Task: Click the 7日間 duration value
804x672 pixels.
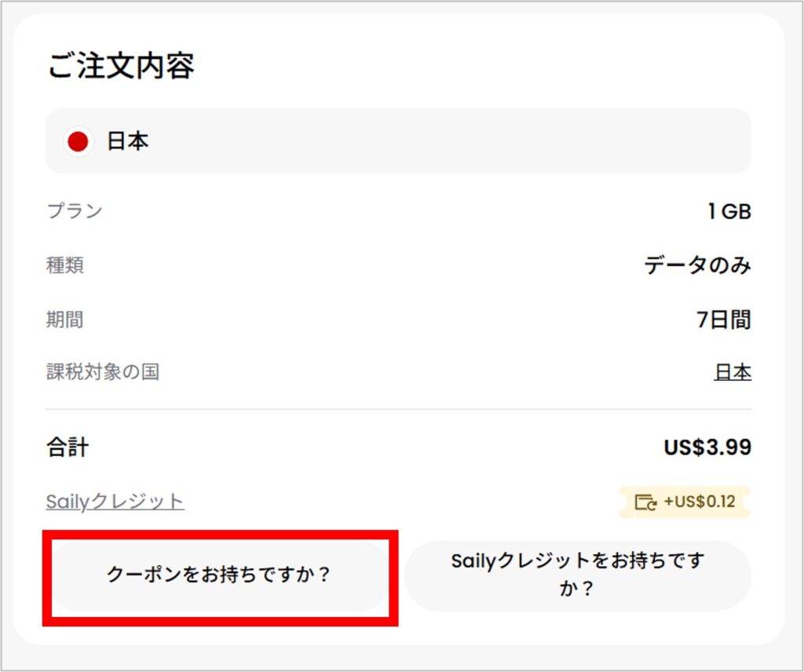Action: pos(725,320)
